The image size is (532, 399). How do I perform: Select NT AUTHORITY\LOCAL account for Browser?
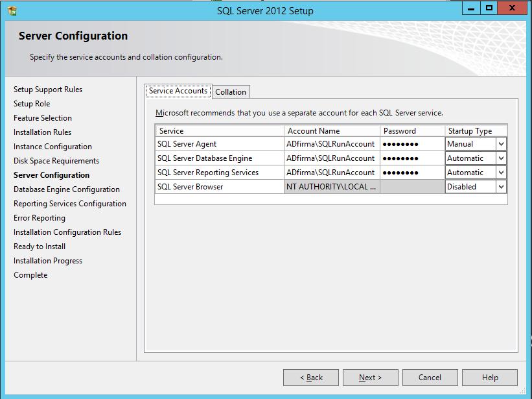tap(332, 187)
